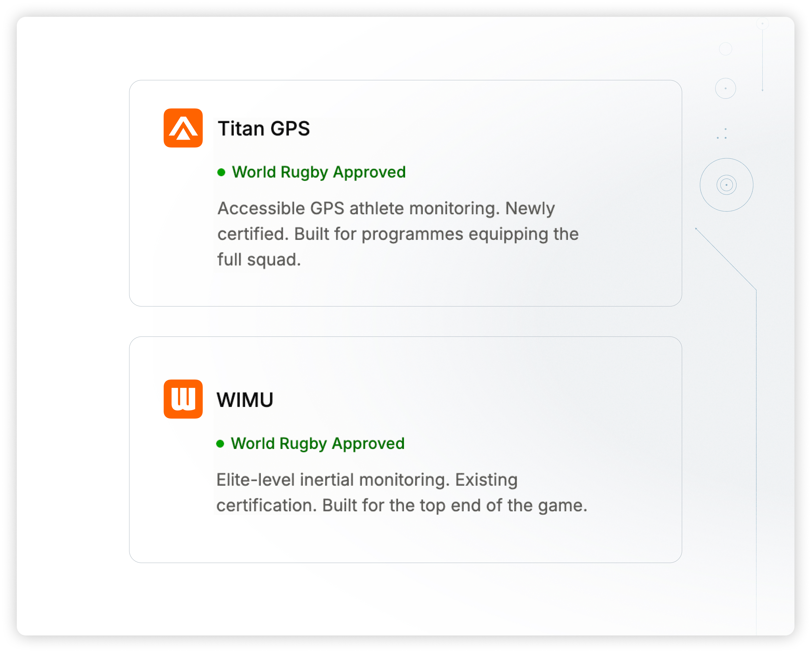This screenshot has width=812, height=653.
Task: Click the Elite-level inertial monitoring description
Action: (402, 493)
